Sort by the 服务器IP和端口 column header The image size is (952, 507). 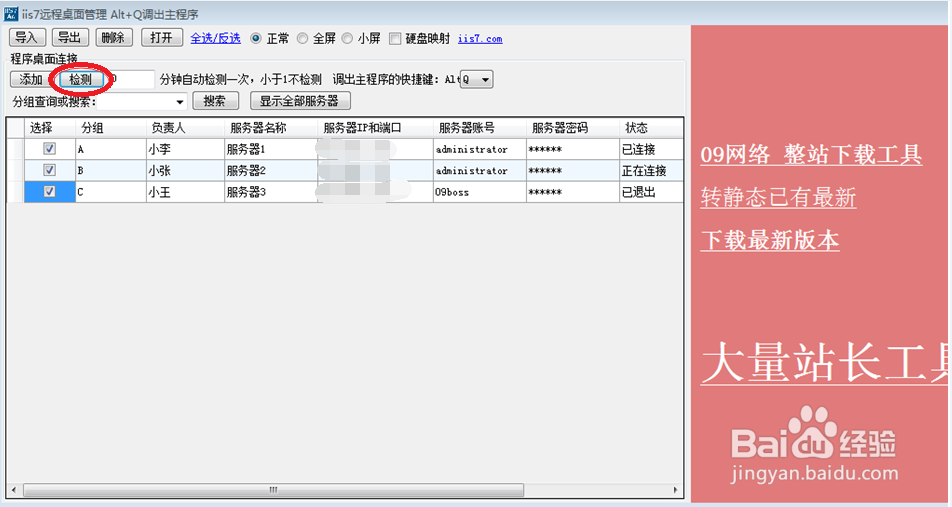[x=375, y=128]
